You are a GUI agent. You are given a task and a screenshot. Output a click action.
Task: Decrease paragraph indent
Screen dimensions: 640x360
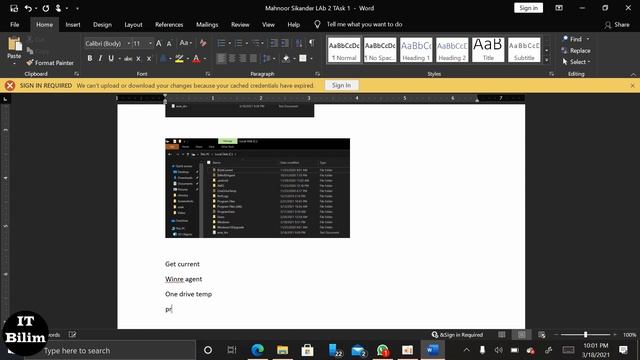click(274, 43)
